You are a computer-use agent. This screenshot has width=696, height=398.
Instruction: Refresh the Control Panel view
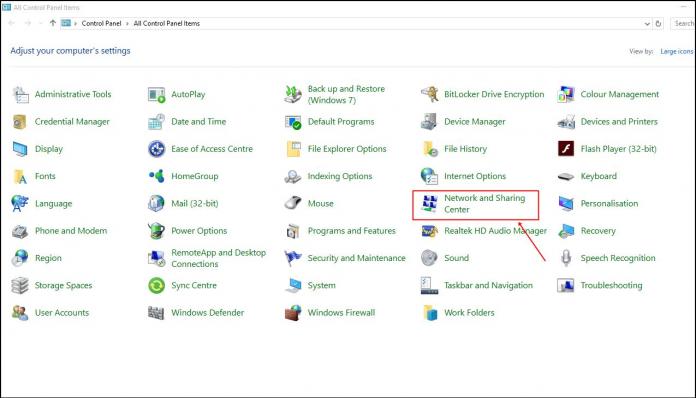658,24
